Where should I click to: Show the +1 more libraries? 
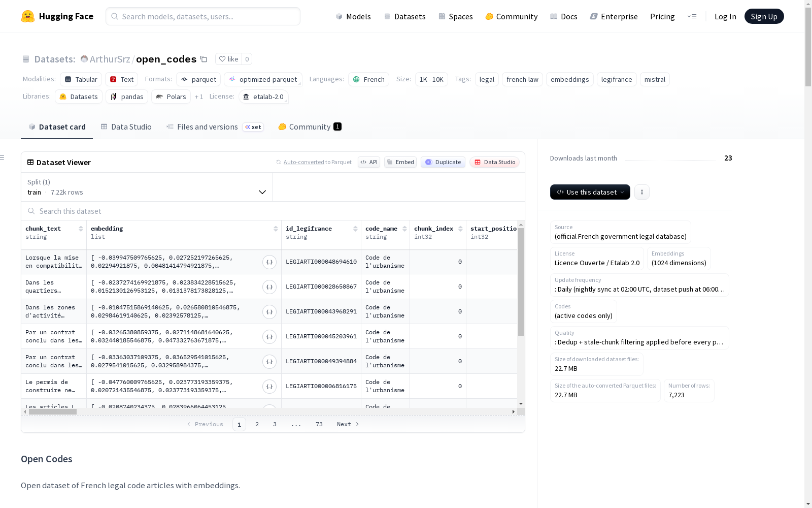coord(199,97)
